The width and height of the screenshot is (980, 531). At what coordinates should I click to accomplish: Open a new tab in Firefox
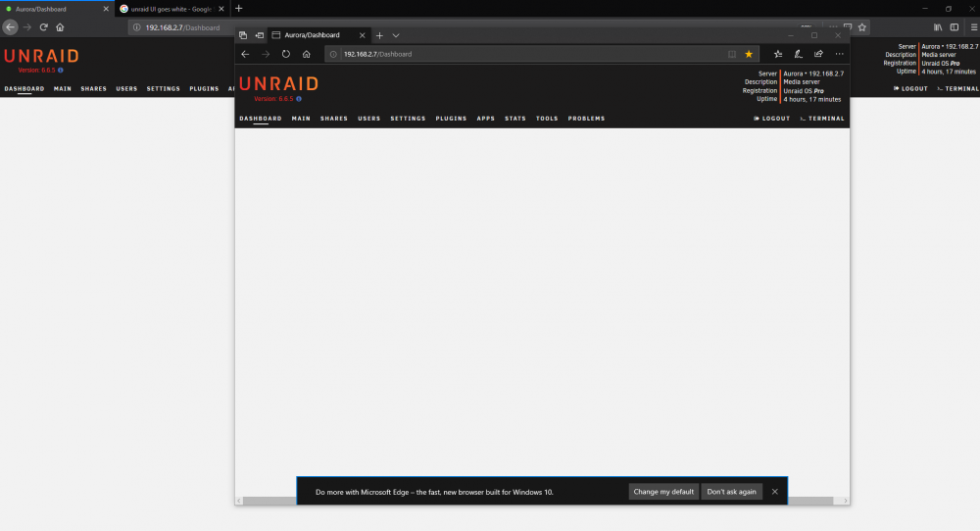click(239, 9)
